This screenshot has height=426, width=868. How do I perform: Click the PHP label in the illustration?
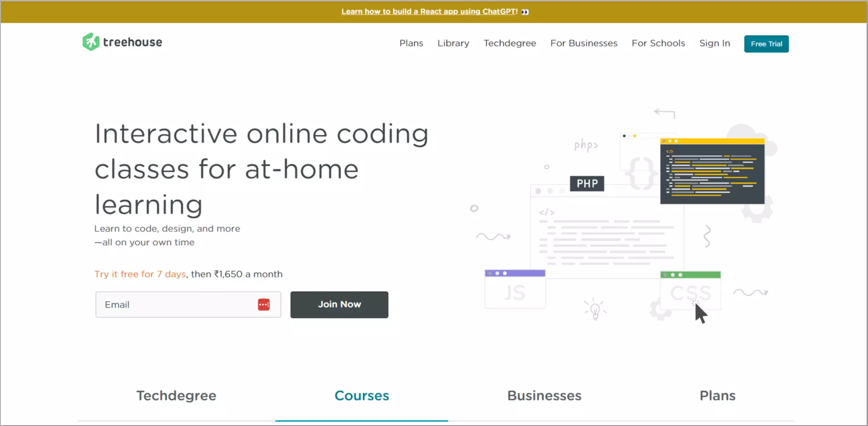[587, 184]
